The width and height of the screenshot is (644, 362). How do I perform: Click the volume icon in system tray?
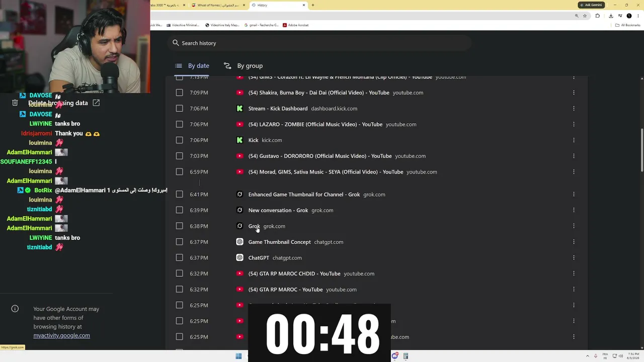(x=620, y=356)
